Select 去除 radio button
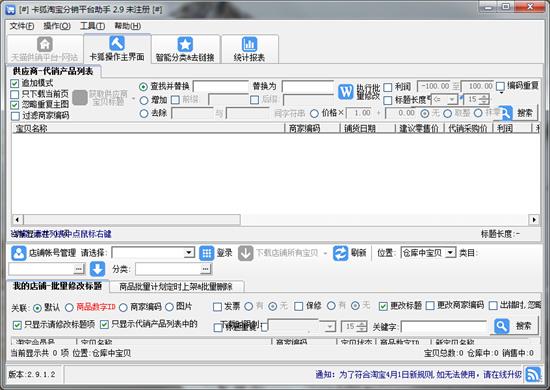Screen dimensions: 550x390 (x=144, y=113)
